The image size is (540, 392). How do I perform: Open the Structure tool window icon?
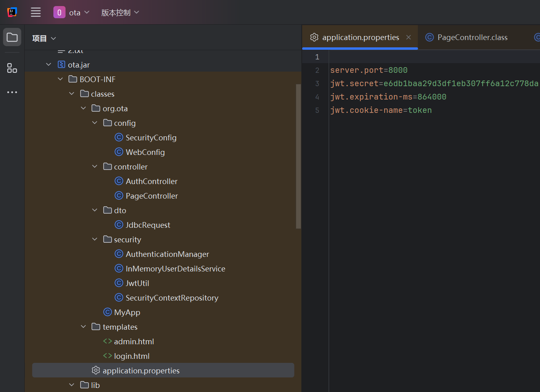pos(12,68)
